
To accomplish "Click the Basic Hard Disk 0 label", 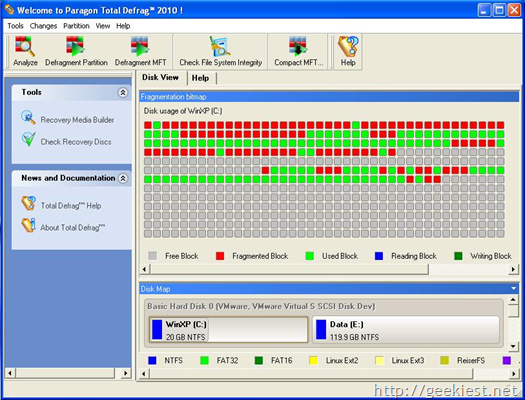I will (261, 306).
